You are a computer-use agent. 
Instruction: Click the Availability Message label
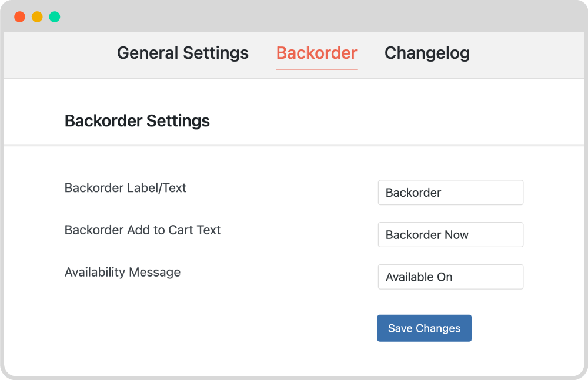point(122,273)
